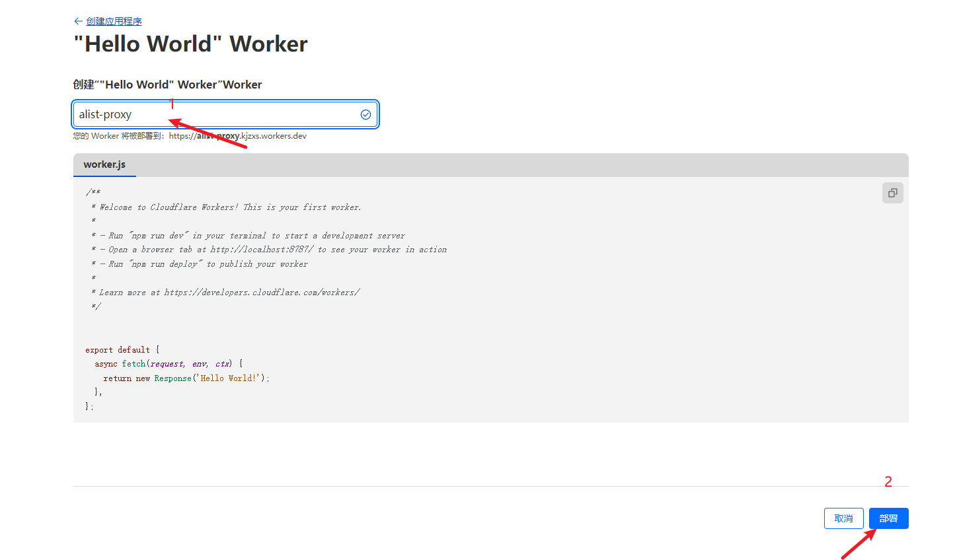Click the 部署 deploy button
Viewport: 953px width, 560px height.
pyautogui.click(x=888, y=518)
